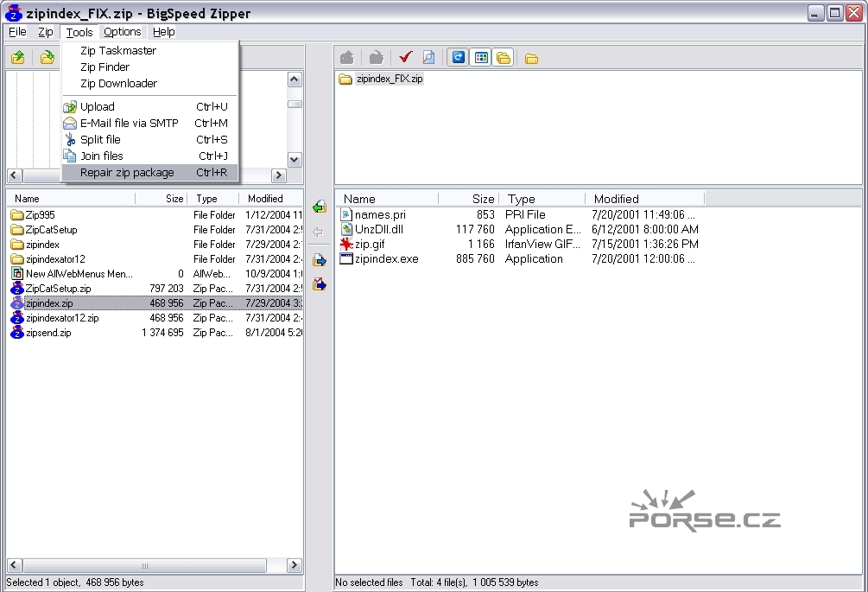
Task: Click the left file list scroll-left arrow
Action: pyautogui.click(x=15, y=565)
